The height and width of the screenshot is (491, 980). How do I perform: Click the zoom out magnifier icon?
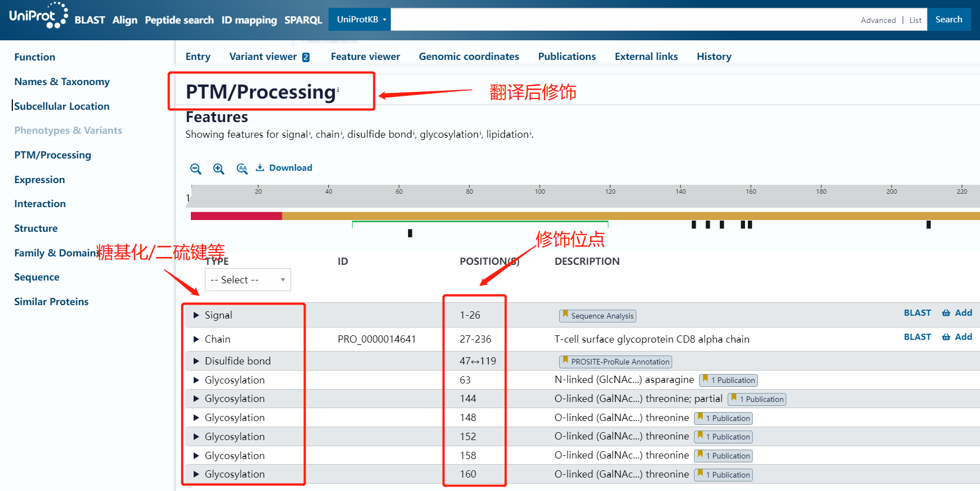click(195, 169)
